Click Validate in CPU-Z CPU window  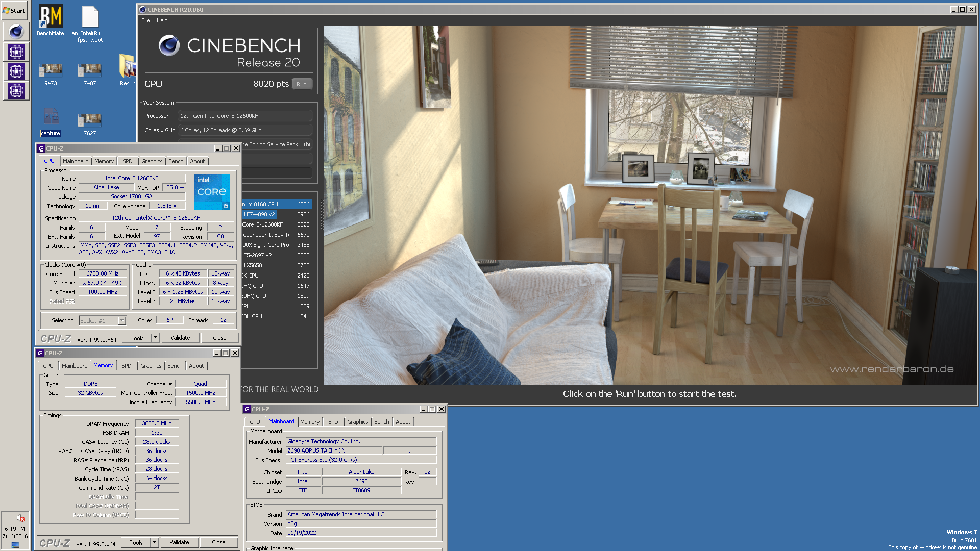pos(180,338)
